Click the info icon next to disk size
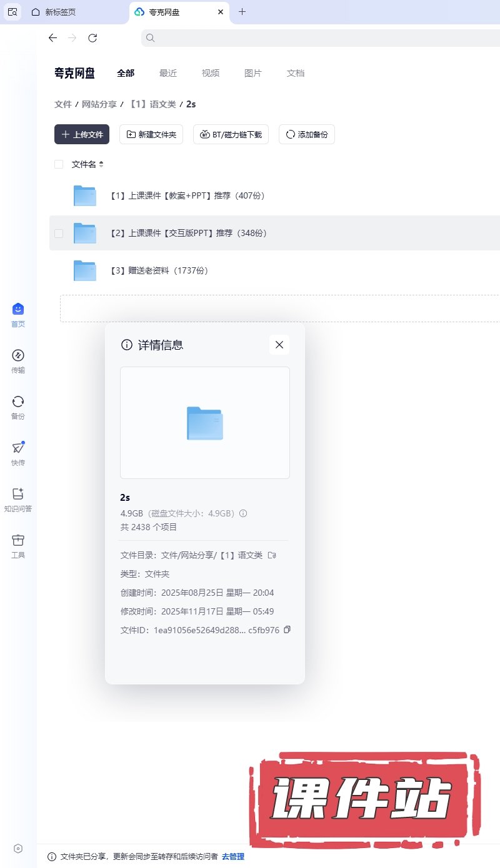The width and height of the screenshot is (500, 868). click(244, 513)
